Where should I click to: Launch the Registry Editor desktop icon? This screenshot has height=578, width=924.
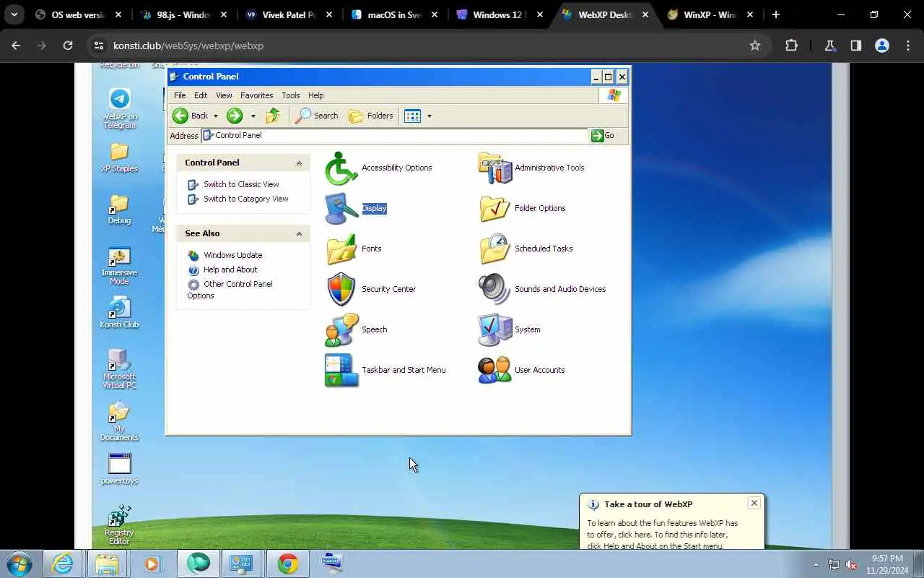pos(119,525)
